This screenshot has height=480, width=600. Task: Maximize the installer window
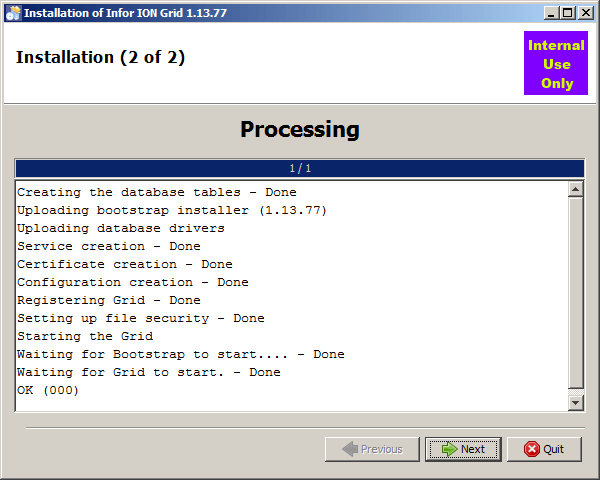point(568,13)
